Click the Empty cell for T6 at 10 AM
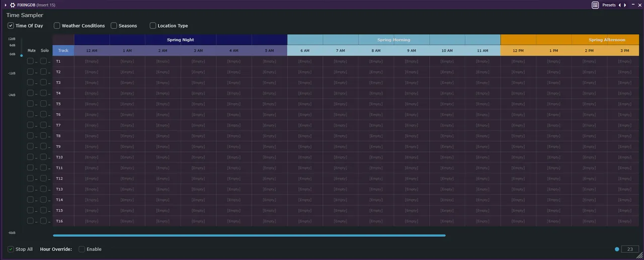The height and width of the screenshot is (260, 644). coord(447,115)
